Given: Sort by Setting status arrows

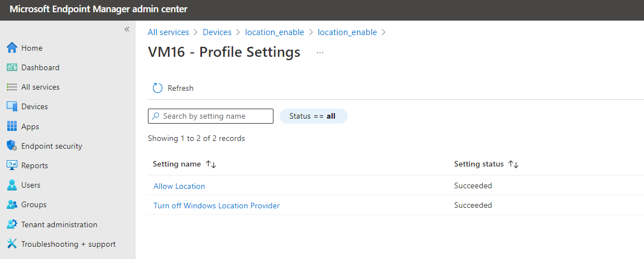Looking at the screenshot, I should point(513,164).
